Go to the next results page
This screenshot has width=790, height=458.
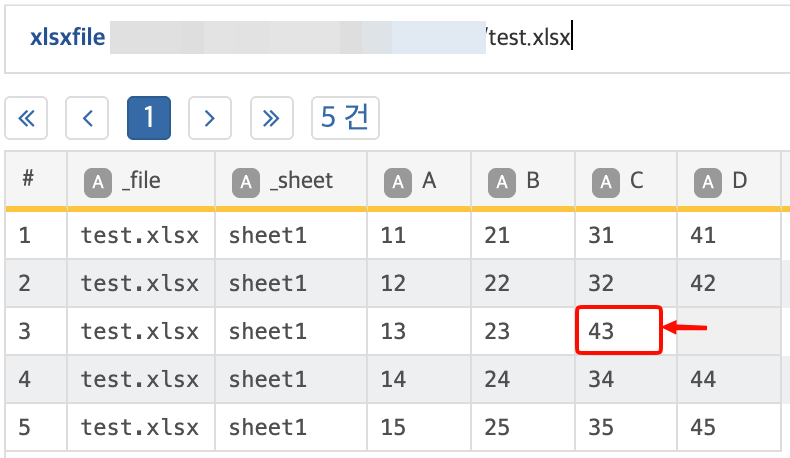coord(209,118)
